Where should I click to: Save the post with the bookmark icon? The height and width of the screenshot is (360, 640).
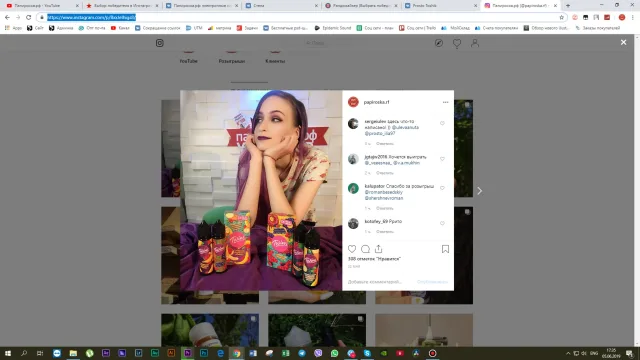click(x=445, y=249)
